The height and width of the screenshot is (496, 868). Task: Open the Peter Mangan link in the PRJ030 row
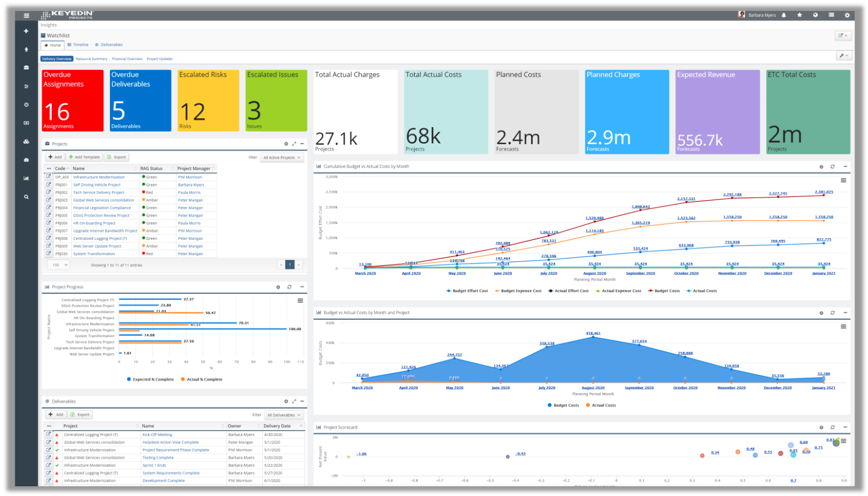click(190, 254)
